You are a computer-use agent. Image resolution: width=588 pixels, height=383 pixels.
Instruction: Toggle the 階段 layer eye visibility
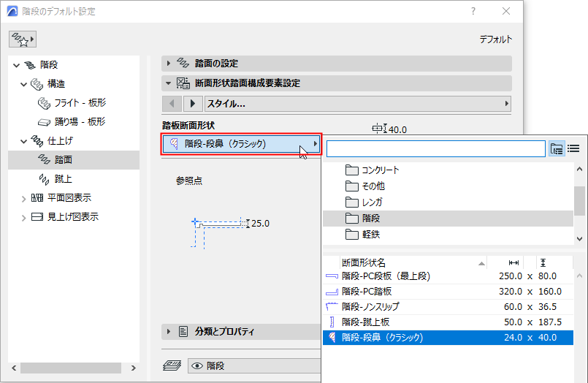197,366
